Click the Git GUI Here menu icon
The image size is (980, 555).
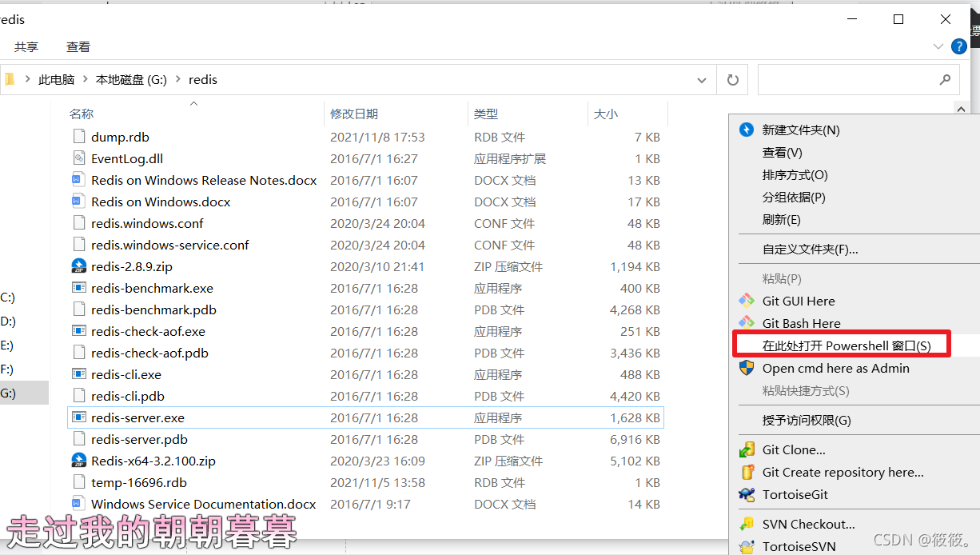pyautogui.click(x=747, y=301)
